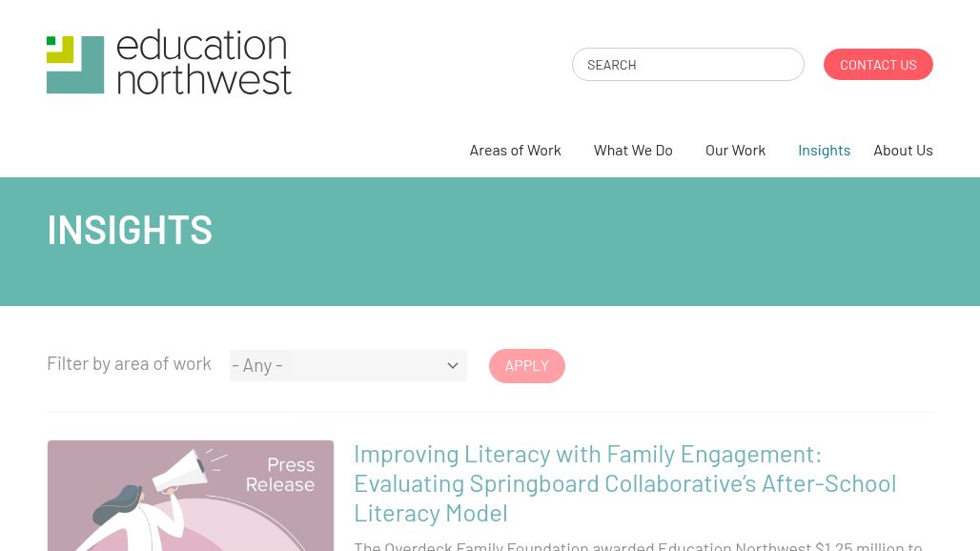Open the About Us menu item
The width and height of the screenshot is (980, 551).
coord(903,151)
